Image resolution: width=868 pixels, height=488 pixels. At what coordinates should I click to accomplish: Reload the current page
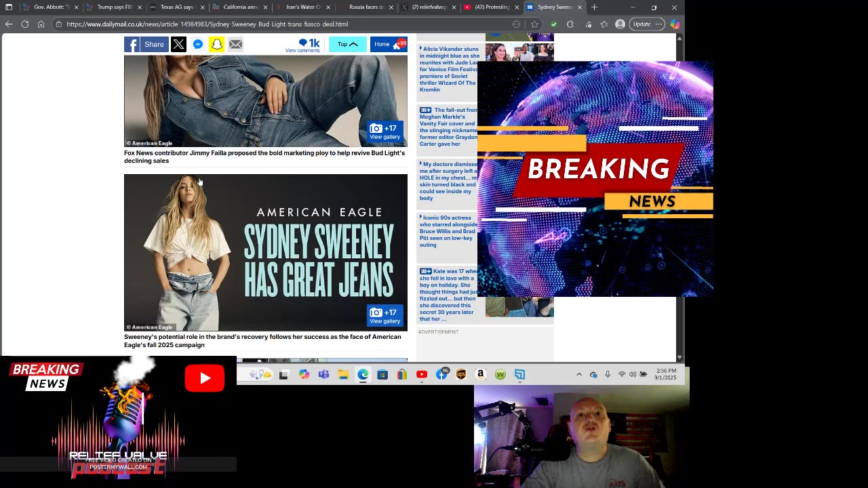point(25,24)
